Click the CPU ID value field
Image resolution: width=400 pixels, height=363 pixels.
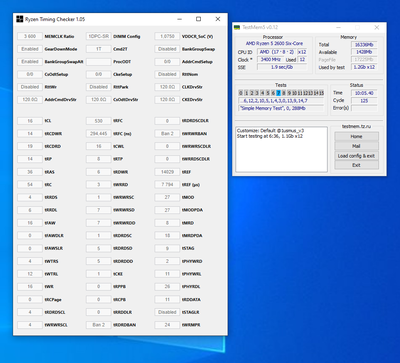click(x=277, y=52)
